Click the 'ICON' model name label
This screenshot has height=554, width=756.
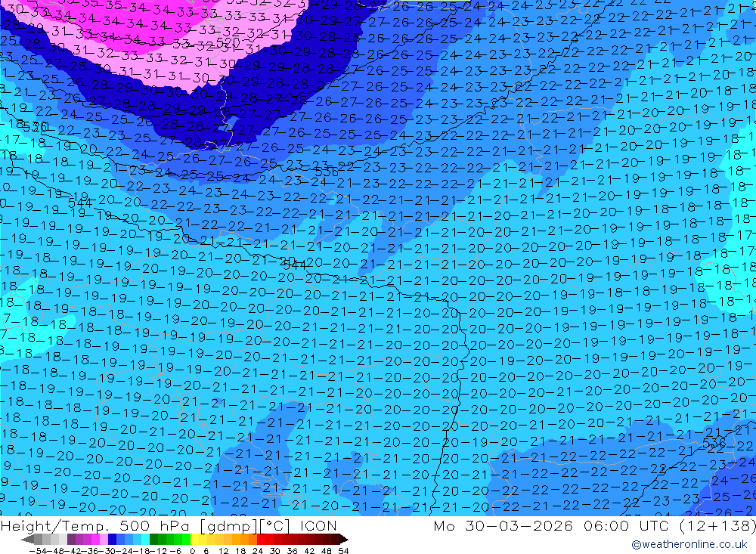318,525
